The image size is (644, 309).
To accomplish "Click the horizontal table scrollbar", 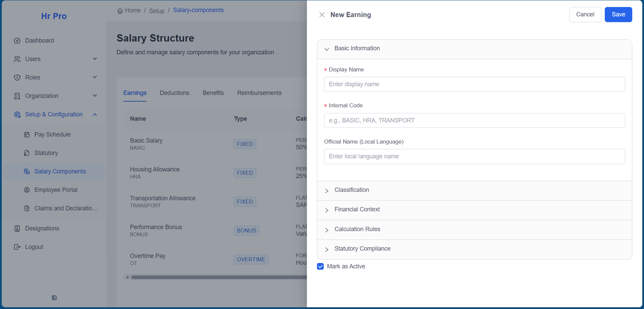I will 218,277.
